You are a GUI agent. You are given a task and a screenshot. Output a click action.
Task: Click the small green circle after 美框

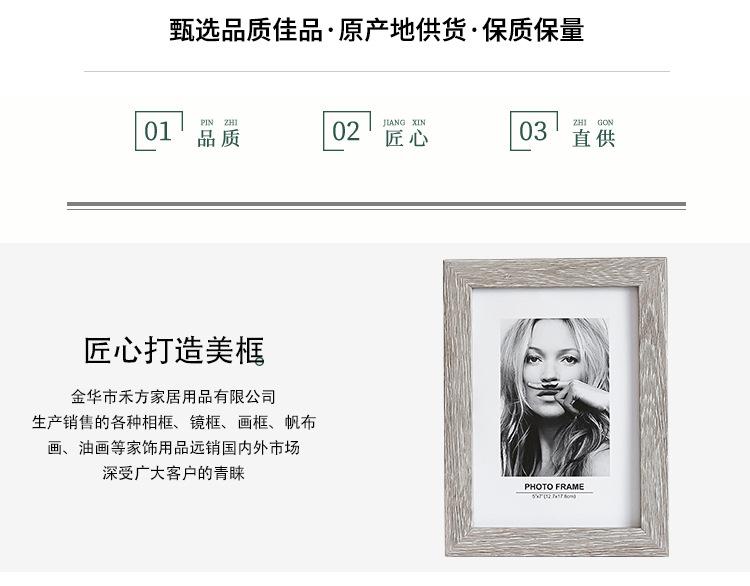[x=259, y=362]
